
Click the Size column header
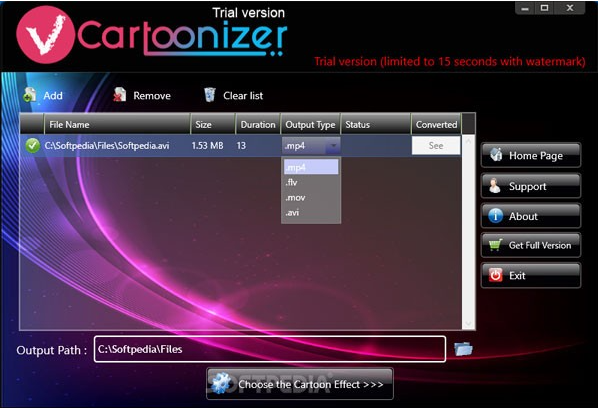(x=213, y=124)
